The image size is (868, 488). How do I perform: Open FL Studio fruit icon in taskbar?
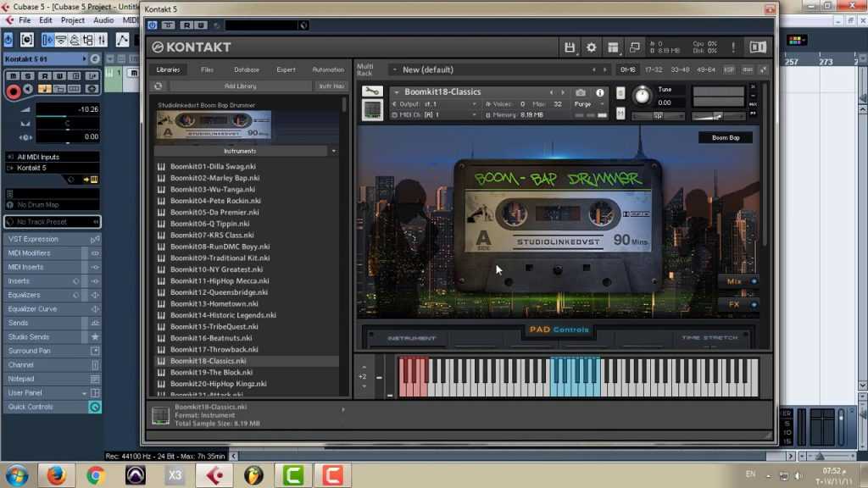tap(253, 475)
